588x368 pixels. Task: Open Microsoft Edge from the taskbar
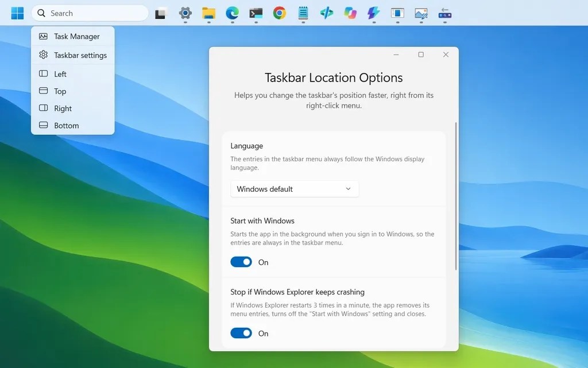(232, 13)
